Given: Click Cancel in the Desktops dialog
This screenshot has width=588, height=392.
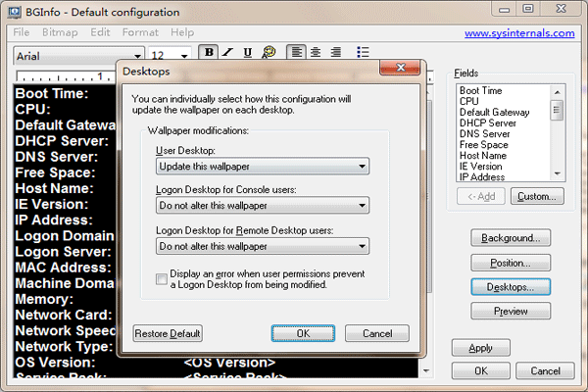Looking at the screenshot, I should (x=375, y=333).
